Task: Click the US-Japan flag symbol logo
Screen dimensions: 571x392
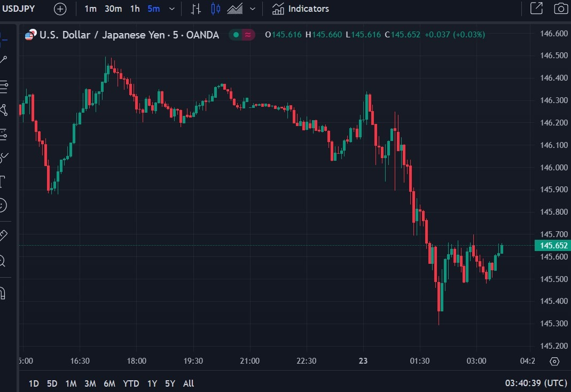Action: coord(30,35)
